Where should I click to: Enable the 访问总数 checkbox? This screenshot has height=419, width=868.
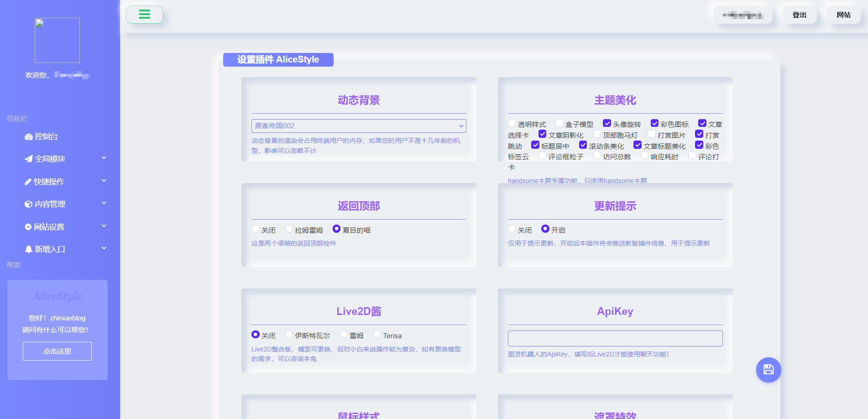point(597,156)
